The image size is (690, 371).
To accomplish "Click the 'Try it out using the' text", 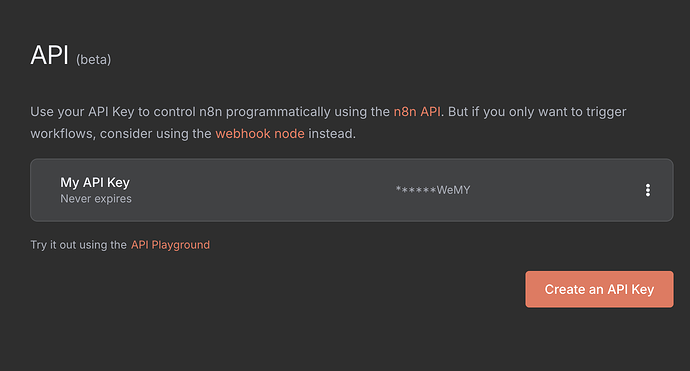I will pyautogui.click(x=78, y=245).
